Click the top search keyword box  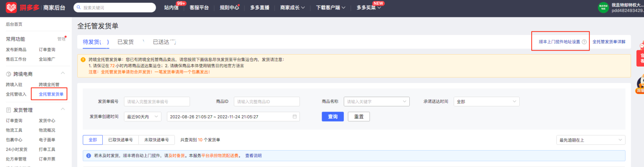coord(115,8)
